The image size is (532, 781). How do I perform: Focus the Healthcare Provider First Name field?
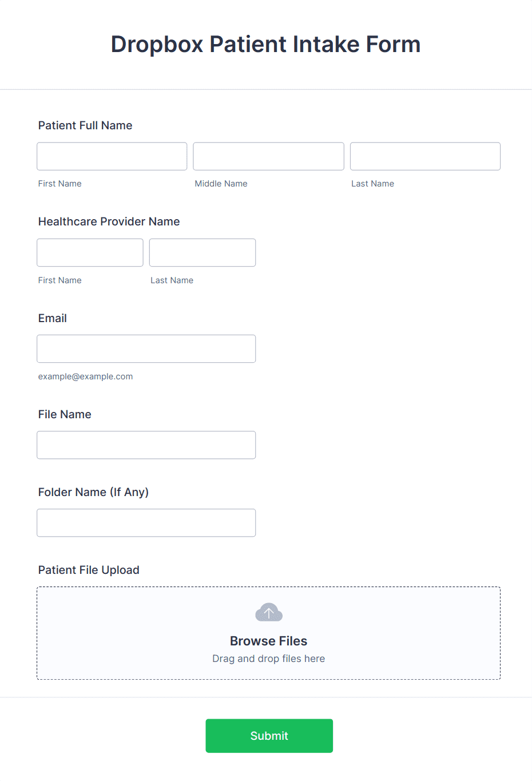(x=90, y=252)
